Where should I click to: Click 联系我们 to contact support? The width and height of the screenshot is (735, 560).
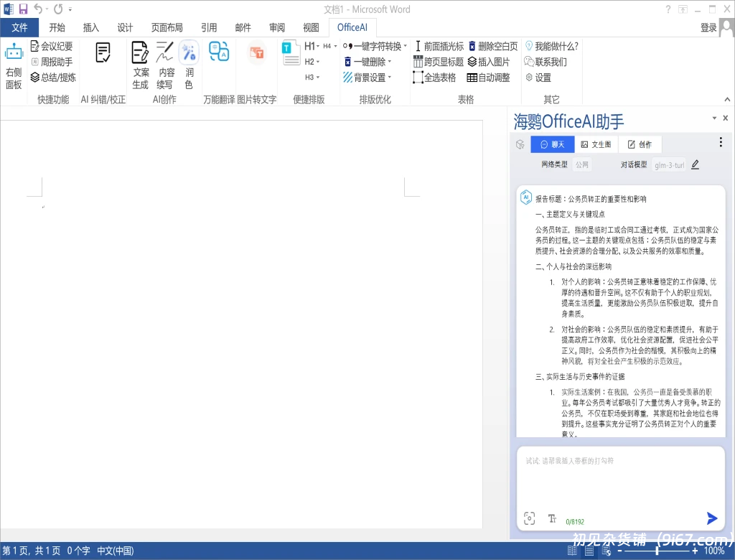click(x=549, y=61)
